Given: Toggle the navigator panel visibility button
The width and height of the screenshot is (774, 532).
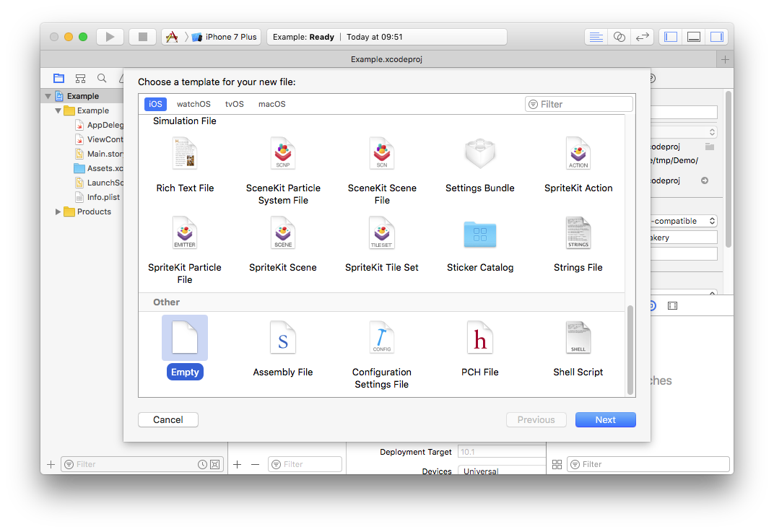Looking at the screenshot, I should 671,37.
